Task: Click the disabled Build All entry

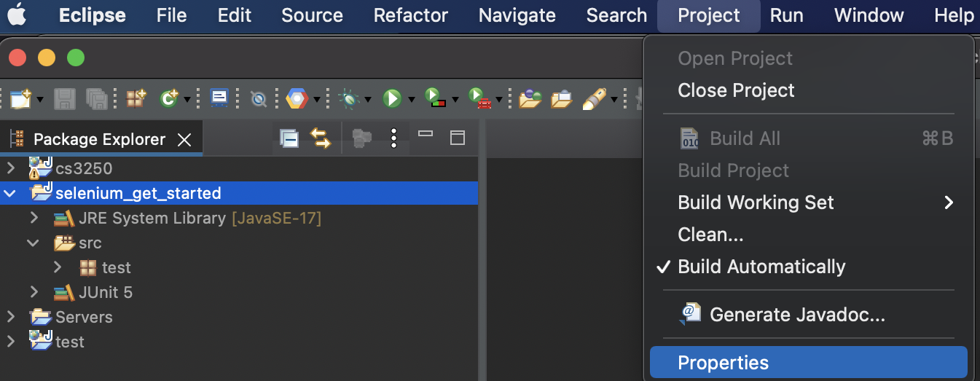Action: tap(807, 138)
